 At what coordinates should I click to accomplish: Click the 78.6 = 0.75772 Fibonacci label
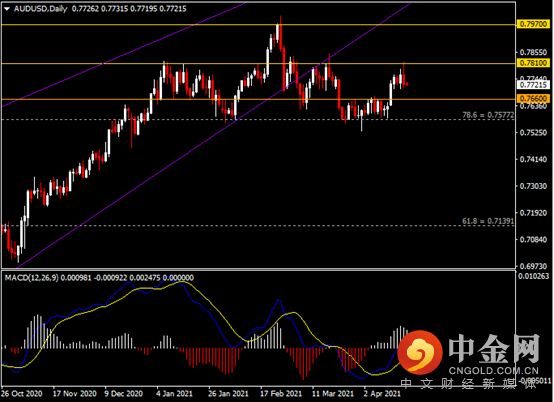pyautogui.click(x=488, y=115)
